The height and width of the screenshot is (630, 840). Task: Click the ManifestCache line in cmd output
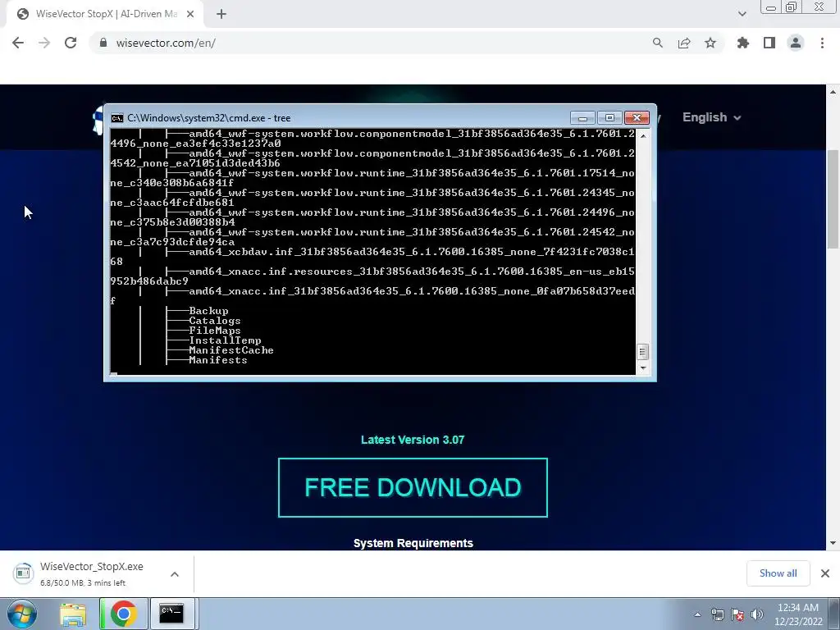[x=231, y=350]
